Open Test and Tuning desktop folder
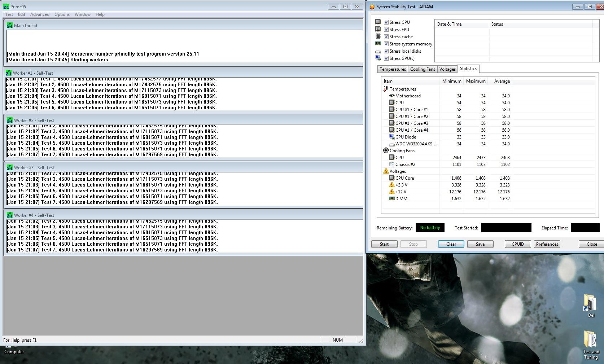 click(591, 345)
